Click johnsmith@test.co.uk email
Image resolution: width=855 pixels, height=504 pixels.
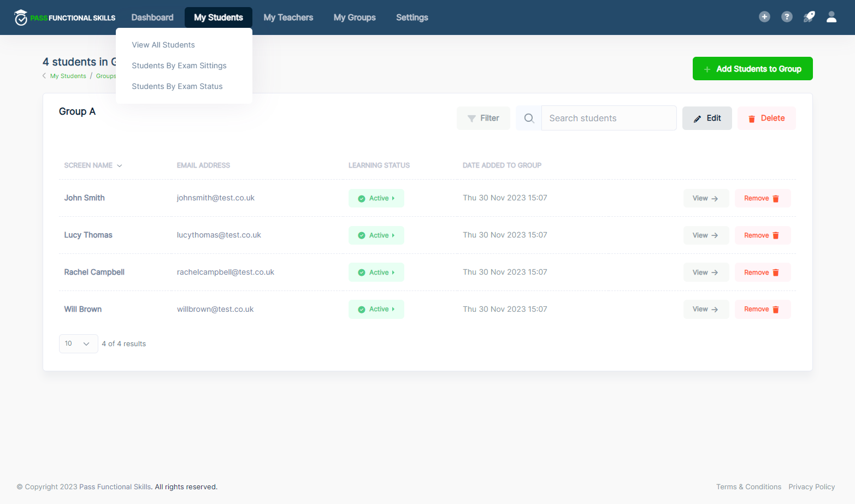[215, 198]
